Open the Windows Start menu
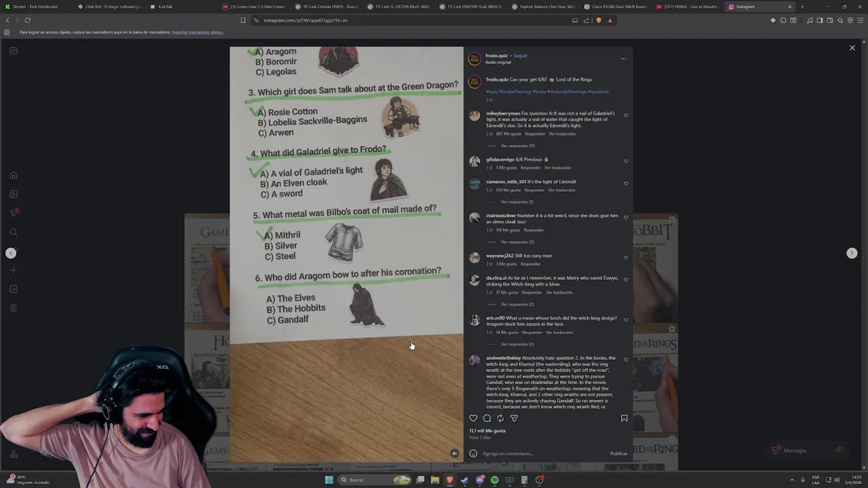The width and height of the screenshot is (868, 488). (329, 480)
